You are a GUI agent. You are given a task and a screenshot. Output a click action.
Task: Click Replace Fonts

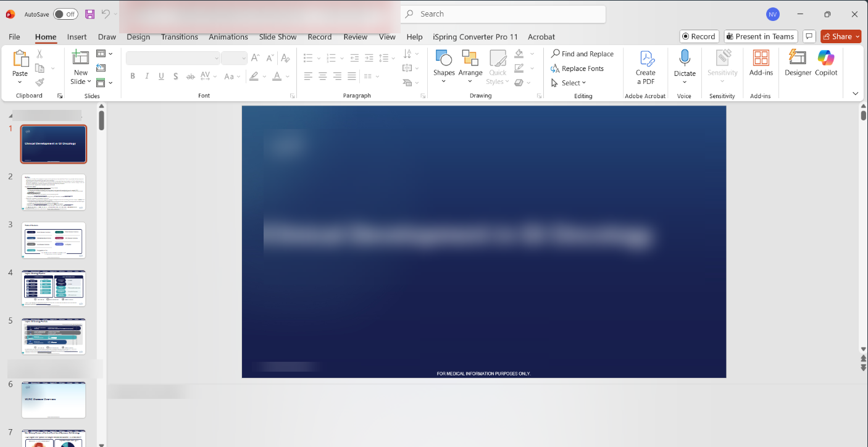[577, 69]
